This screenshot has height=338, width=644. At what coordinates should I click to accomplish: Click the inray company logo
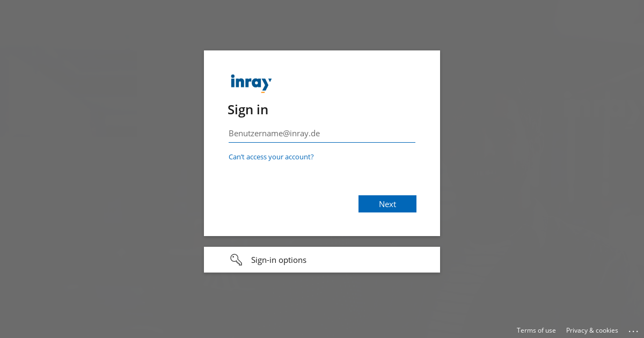(x=251, y=83)
